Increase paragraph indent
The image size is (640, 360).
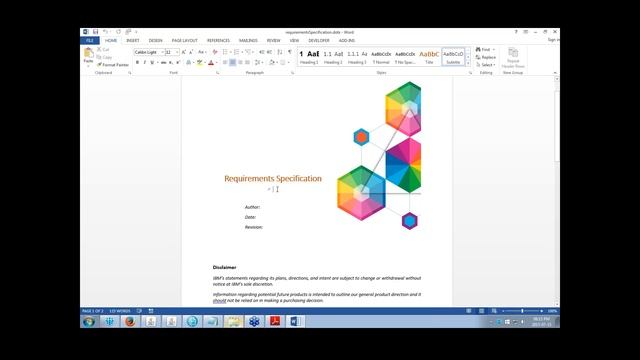(269, 52)
